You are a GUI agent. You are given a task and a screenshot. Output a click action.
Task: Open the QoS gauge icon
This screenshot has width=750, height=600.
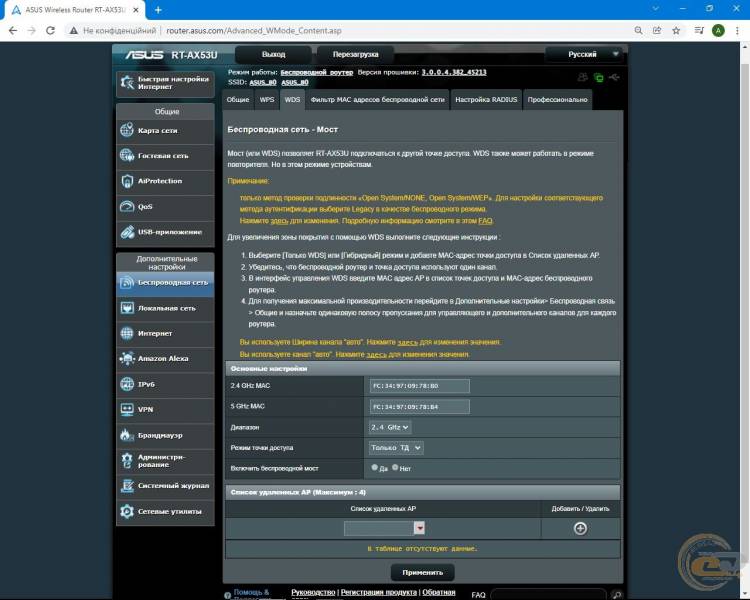click(x=127, y=206)
